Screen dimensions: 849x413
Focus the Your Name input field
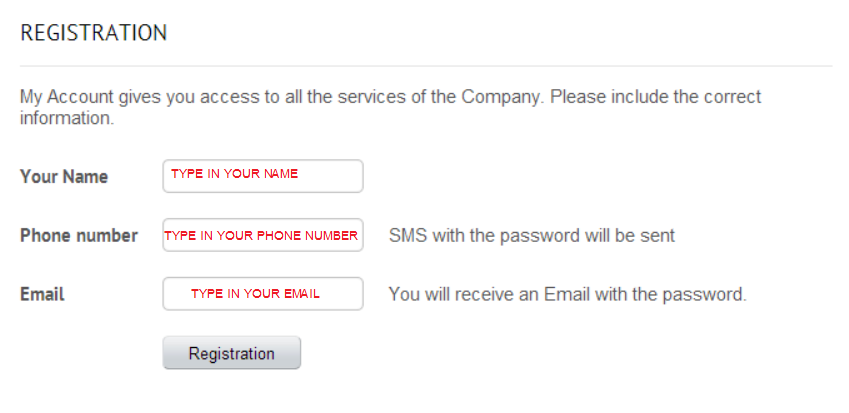pyautogui.click(x=262, y=176)
